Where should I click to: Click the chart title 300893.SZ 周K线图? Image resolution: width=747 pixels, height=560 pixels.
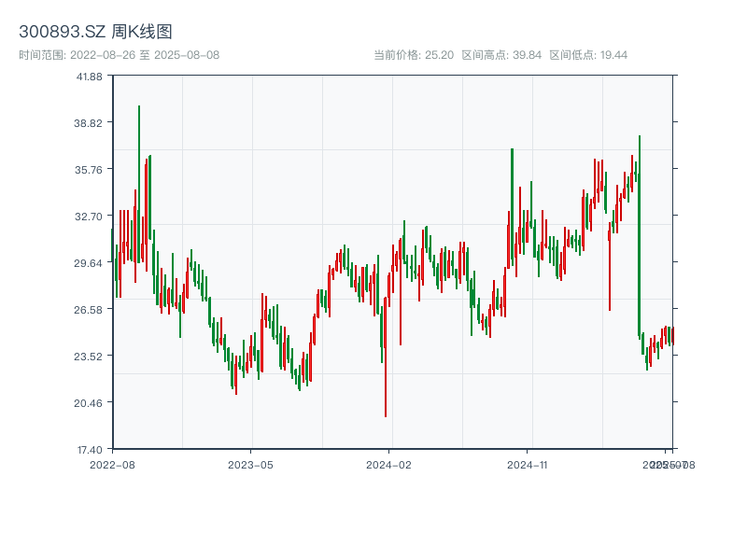(95, 32)
